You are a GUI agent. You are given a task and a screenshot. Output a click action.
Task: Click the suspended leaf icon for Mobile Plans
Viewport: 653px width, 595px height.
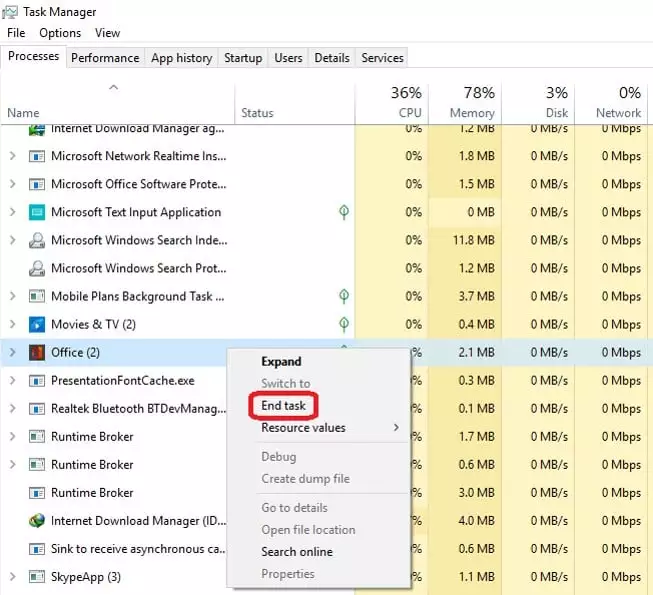click(344, 296)
